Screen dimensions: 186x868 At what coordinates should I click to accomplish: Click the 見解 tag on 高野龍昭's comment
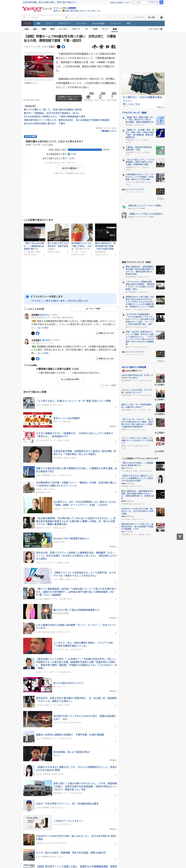coord(34,321)
